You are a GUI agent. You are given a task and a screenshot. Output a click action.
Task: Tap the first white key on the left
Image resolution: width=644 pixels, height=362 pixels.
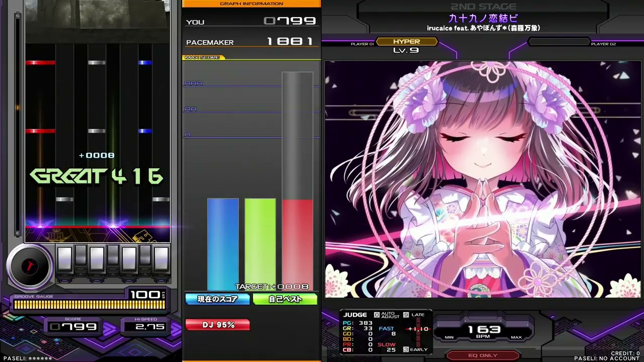pos(65,259)
